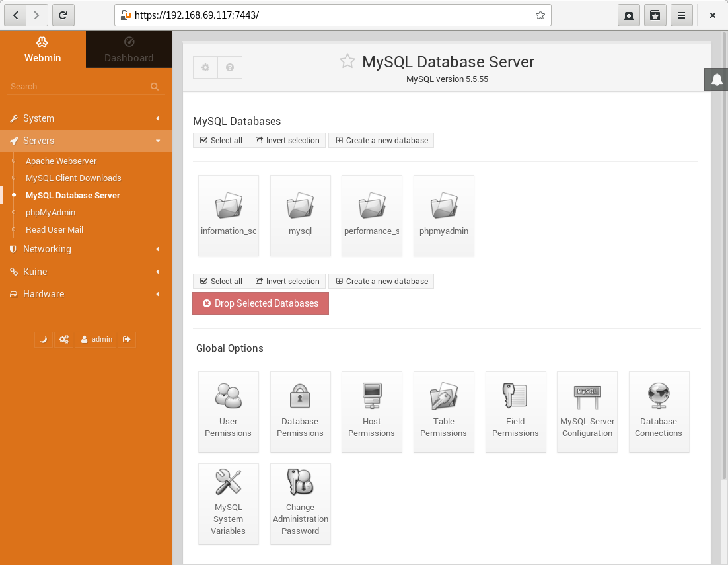The height and width of the screenshot is (565, 728).
Task: Expand the Networking menu section
Action: tap(86, 249)
